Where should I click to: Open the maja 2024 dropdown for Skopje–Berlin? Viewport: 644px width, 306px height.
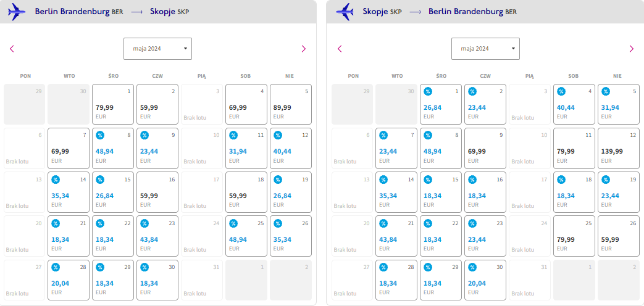click(x=485, y=49)
